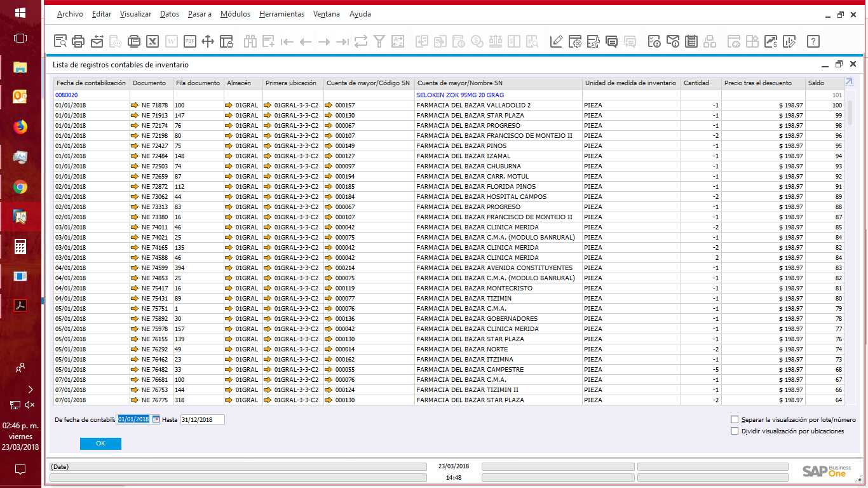Click the question mark Help icon
The height and width of the screenshot is (488, 868).
(x=813, y=42)
